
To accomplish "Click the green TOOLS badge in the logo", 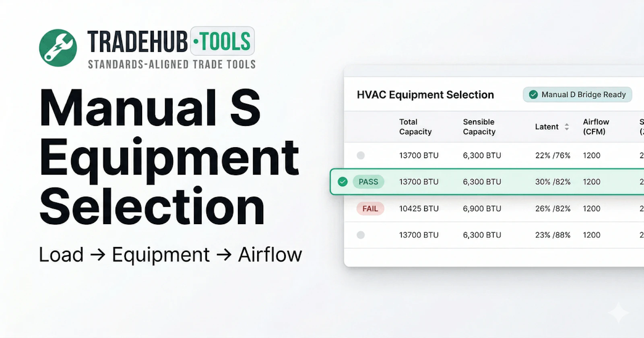I will click(x=222, y=41).
